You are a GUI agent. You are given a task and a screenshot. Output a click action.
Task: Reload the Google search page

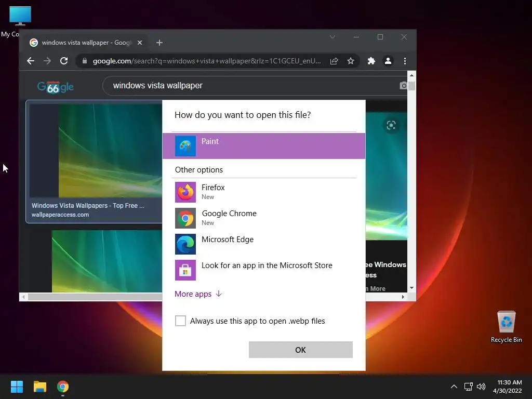pyautogui.click(x=64, y=61)
